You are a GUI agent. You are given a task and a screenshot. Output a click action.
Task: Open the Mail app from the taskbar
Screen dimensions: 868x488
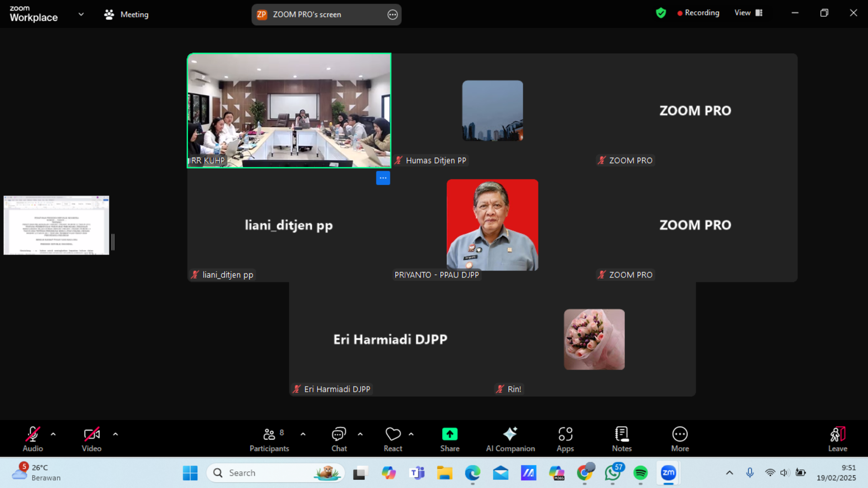[x=500, y=473]
